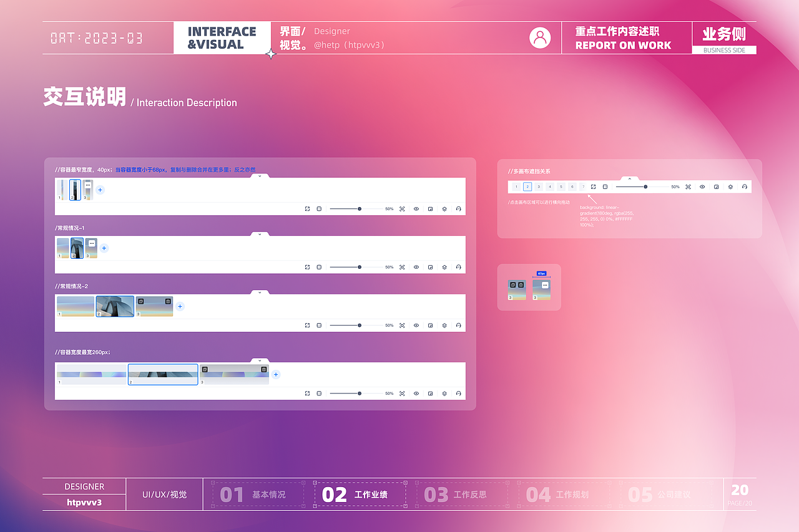Click fullscreen icon in 多画布遮挡关系 toolbar

click(593, 186)
